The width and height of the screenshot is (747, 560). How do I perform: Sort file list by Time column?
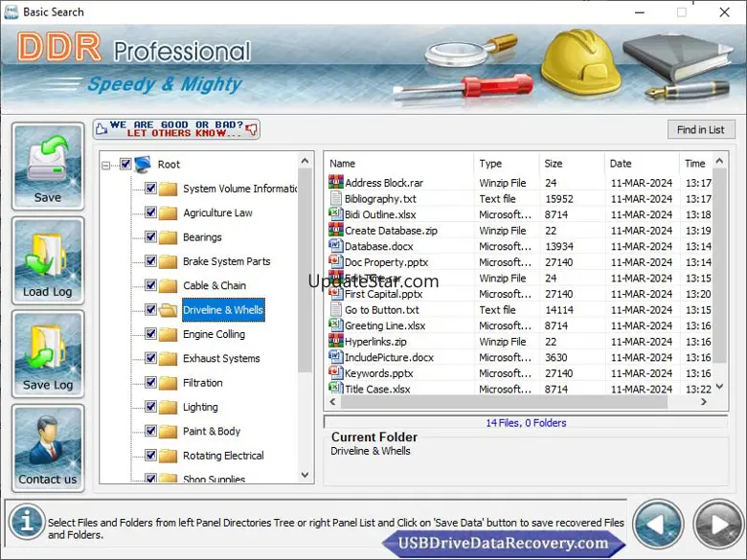pos(695,164)
